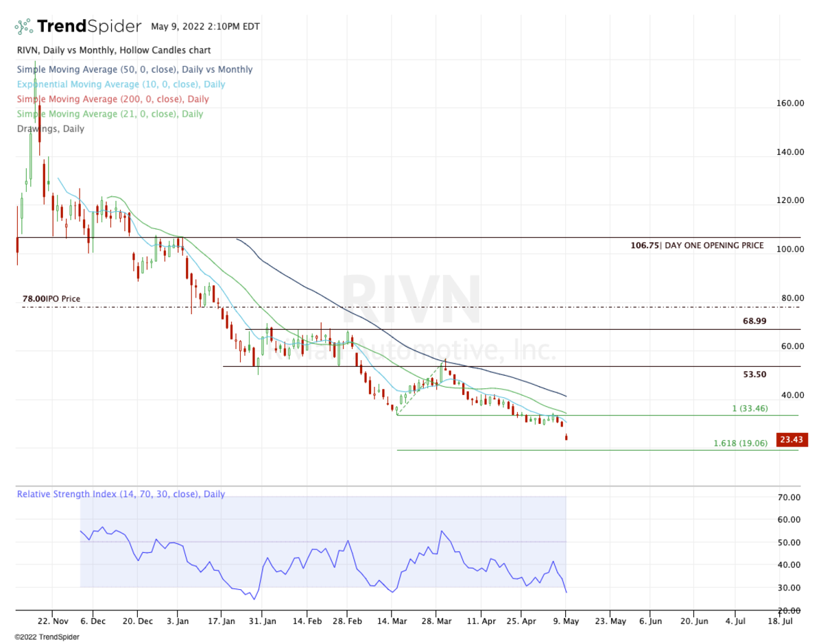Select the RIVN Hollow Candles chart title
The image size is (823, 644).
point(114,51)
